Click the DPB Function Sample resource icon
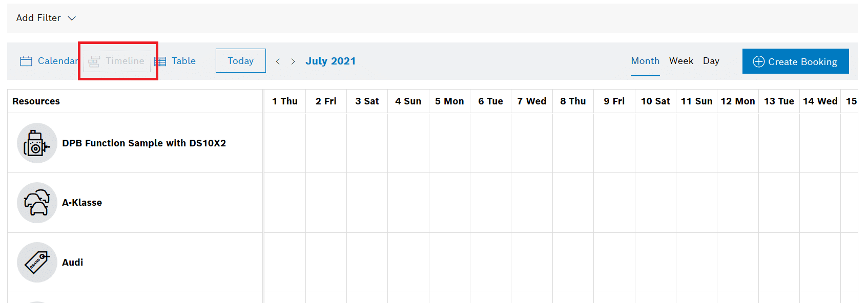This screenshot has width=868, height=303. [x=37, y=143]
